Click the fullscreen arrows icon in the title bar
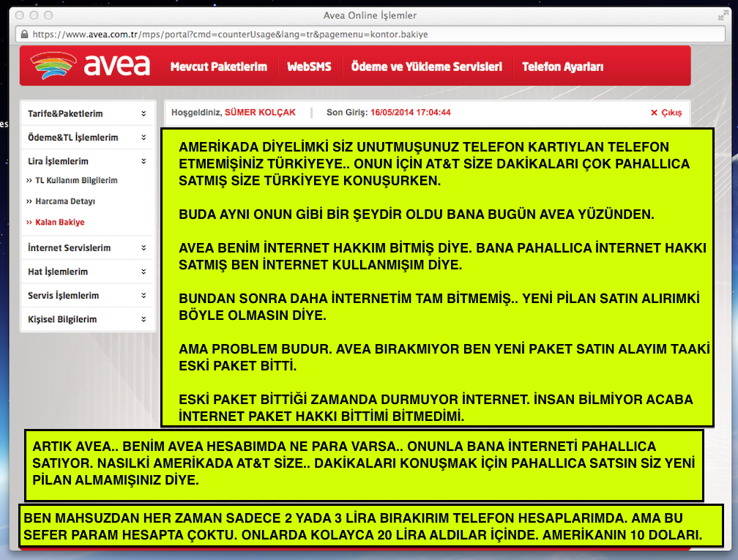The height and width of the screenshot is (560, 738). pos(723,15)
